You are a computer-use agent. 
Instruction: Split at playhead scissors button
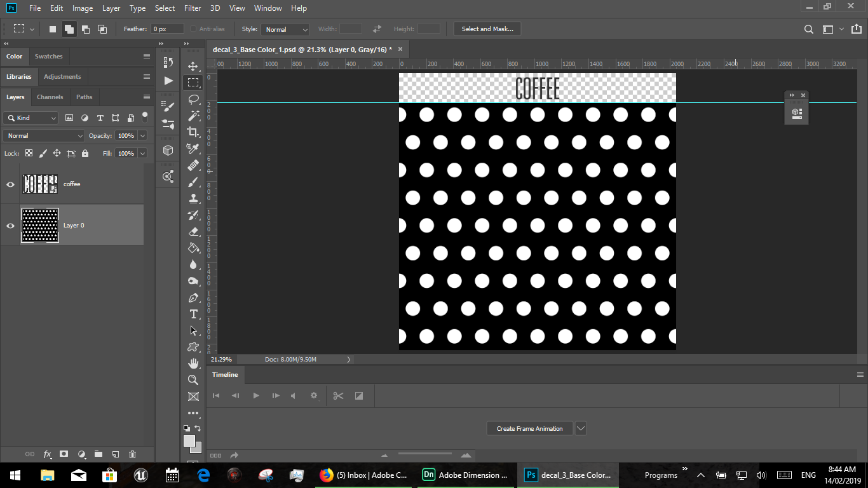pyautogui.click(x=338, y=396)
